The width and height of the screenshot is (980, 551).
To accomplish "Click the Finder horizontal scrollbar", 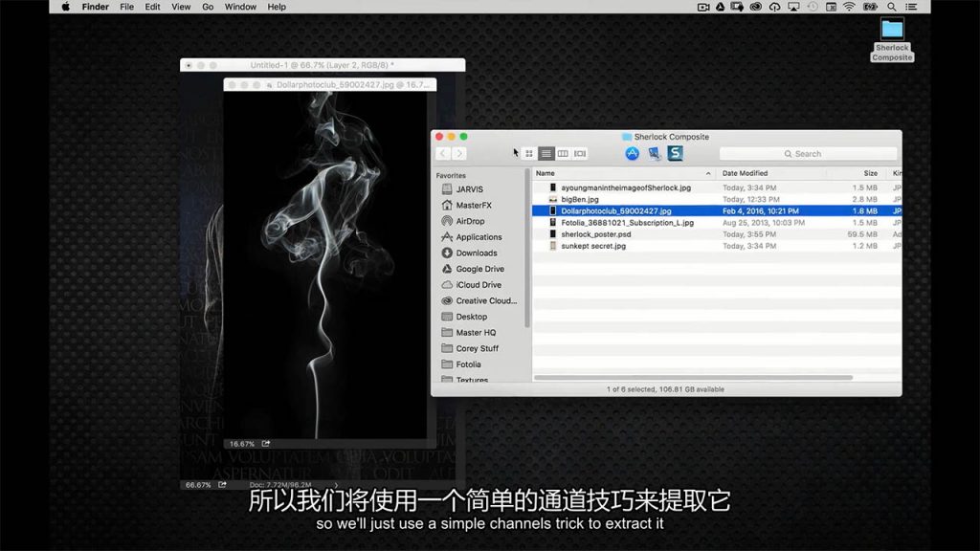I will click(693, 377).
